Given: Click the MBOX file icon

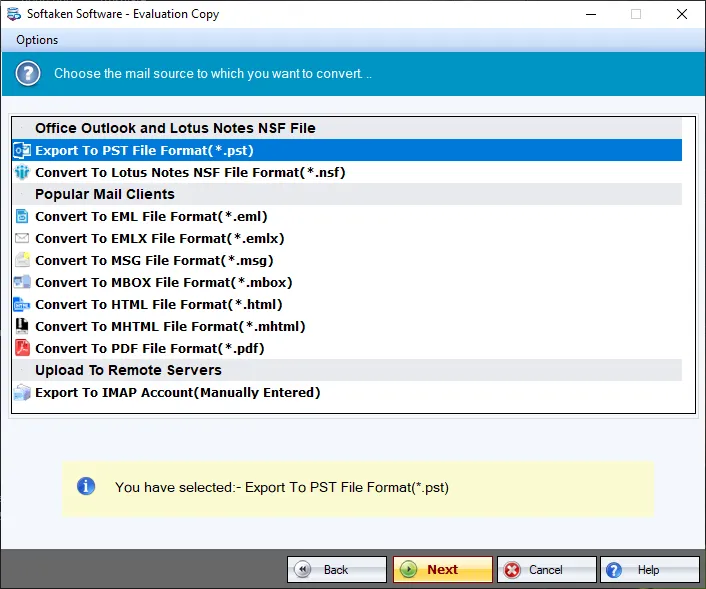Looking at the screenshot, I should click(x=22, y=282).
